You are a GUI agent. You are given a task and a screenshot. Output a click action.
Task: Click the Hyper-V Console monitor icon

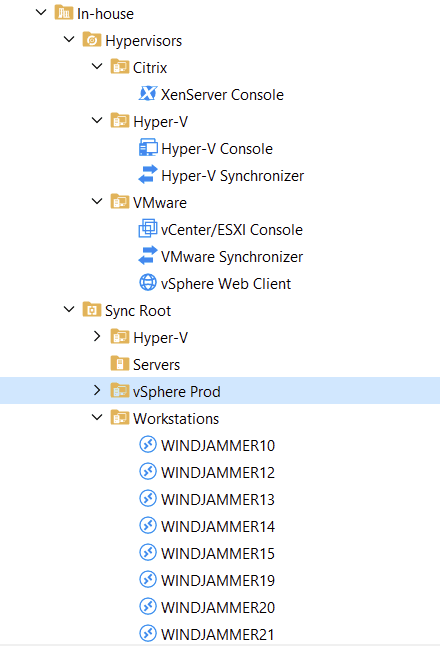point(148,148)
